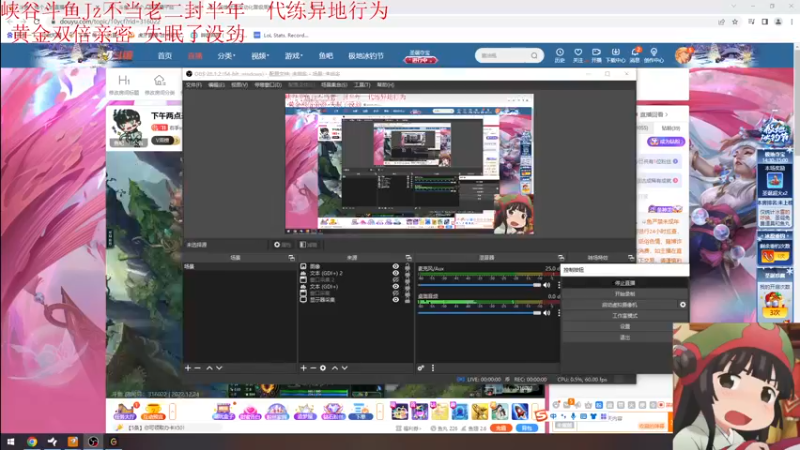This screenshot has height=450, width=800.
Task: Open source properties gear in Sources panel
Action: (x=323, y=368)
